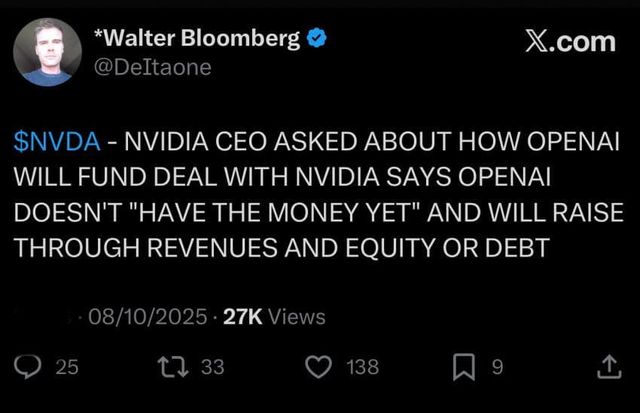Image resolution: width=640 pixels, height=413 pixels.
Task: Open the @DeItaone handle link
Action: click(x=152, y=67)
